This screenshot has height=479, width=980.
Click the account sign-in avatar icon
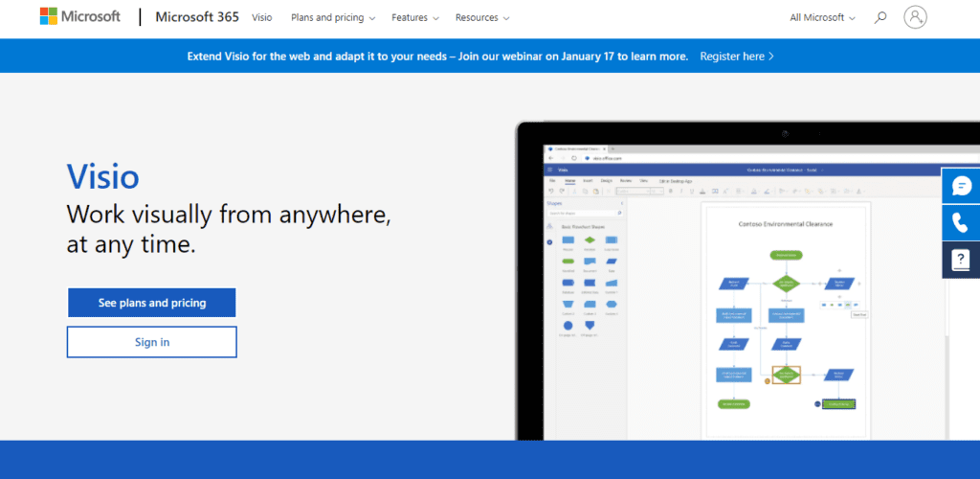(915, 17)
